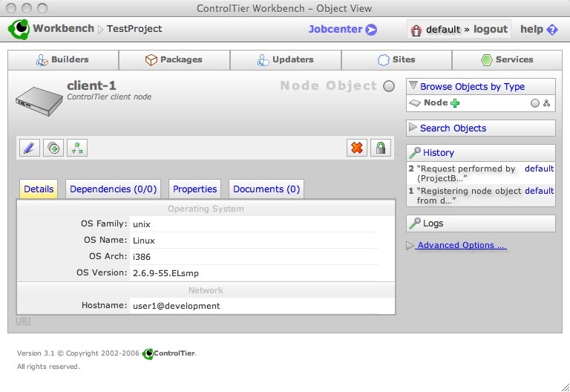Screen dimensions: 570x392
Task: Click the green hierarchy graph toolbar icon
Action: [77, 148]
